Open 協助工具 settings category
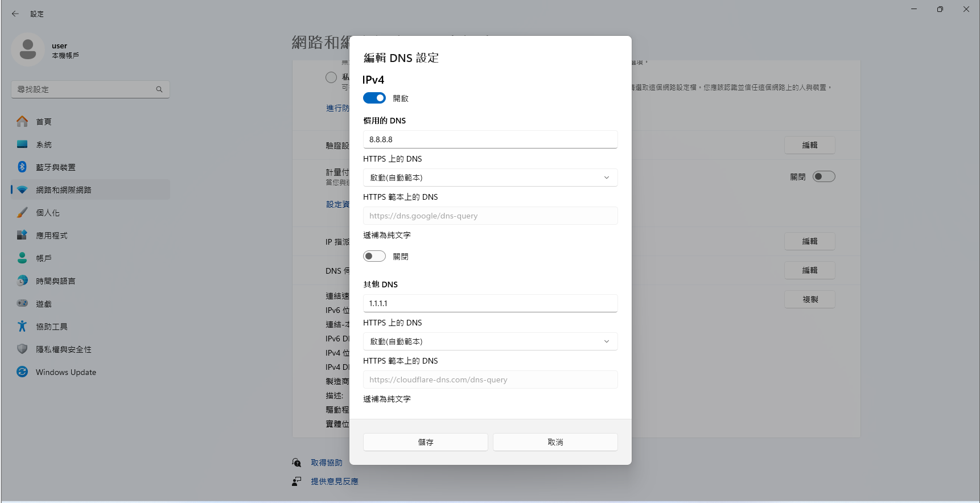The image size is (980, 503). (90, 326)
